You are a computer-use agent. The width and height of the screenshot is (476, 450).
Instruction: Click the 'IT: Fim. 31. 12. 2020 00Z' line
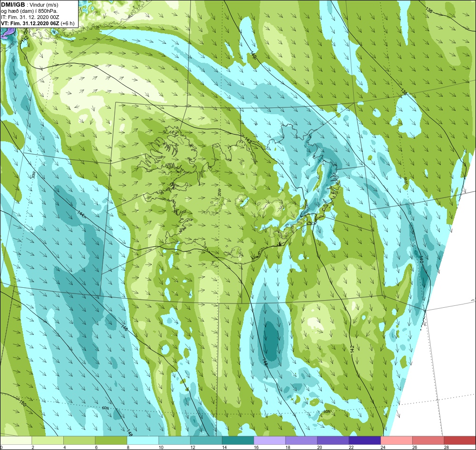click(x=30, y=17)
